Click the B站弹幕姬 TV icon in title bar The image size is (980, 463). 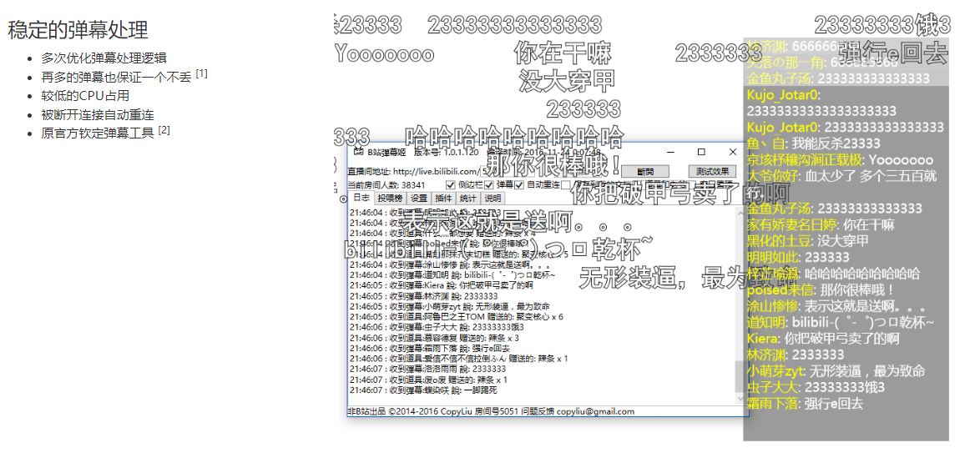click(359, 151)
